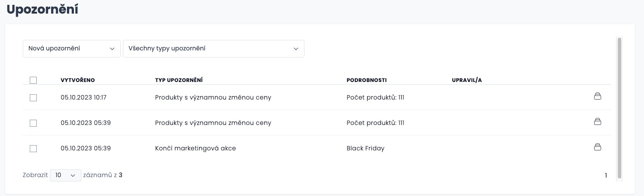
Task: Tick checkbox of second 05:39 price change row
Action: tap(33, 123)
